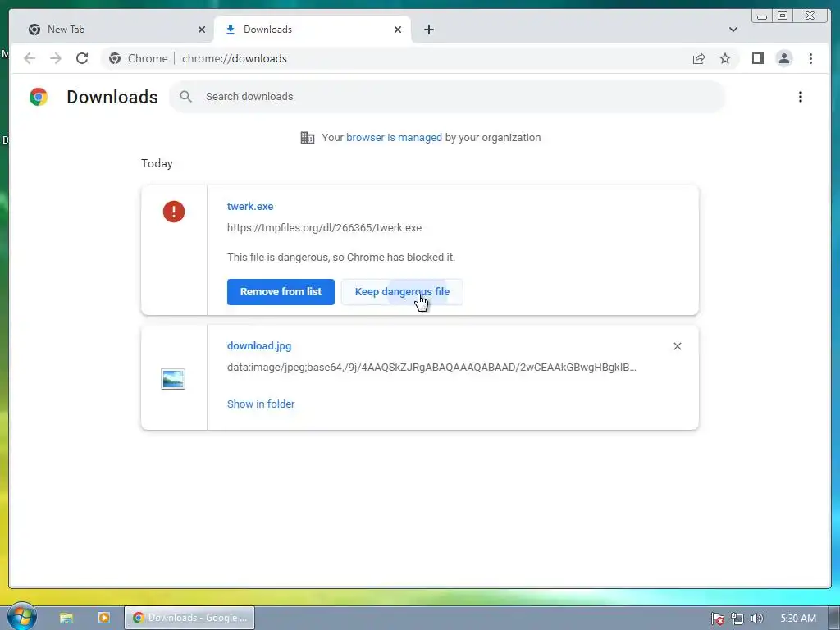840x630 pixels.
Task: Open the twerk.exe file link
Action: coord(250,206)
